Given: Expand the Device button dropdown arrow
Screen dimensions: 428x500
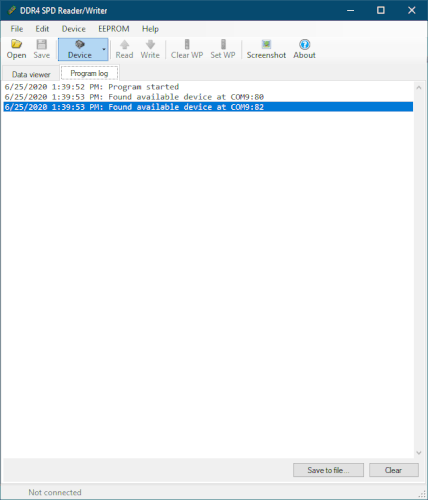Looking at the screenshot, I should pyautogui.click(x=104, y=49).
